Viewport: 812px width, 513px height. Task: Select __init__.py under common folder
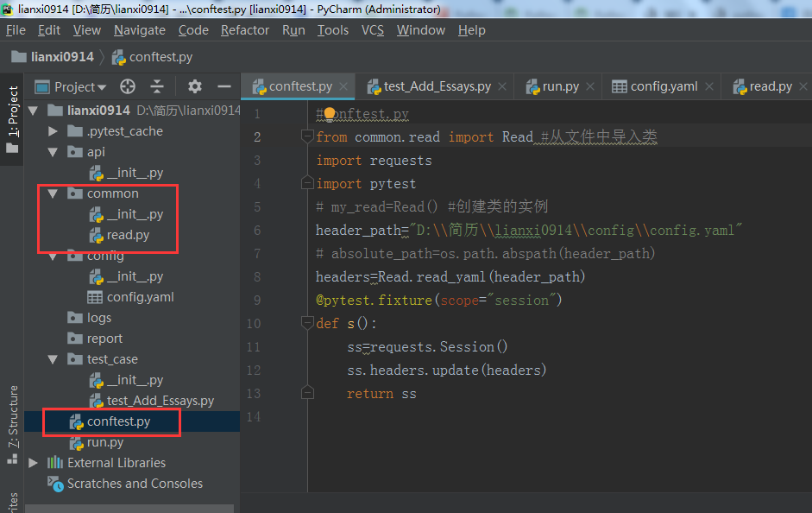tap(126, 214)
